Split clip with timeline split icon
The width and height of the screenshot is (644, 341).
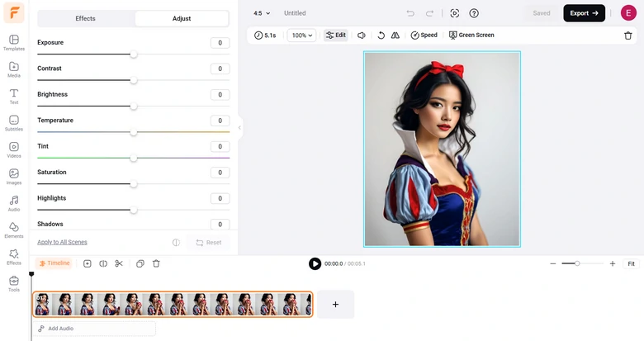(x=103, y=263)
